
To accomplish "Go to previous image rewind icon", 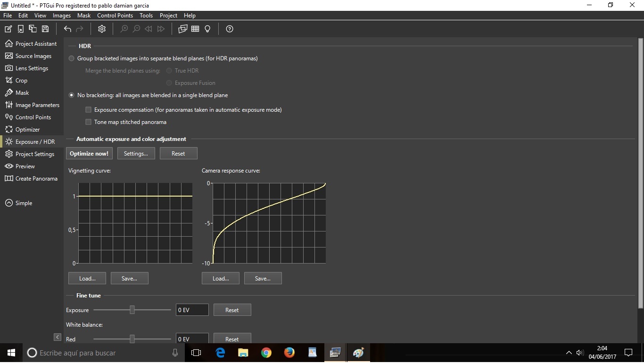I will pos(149,29).
